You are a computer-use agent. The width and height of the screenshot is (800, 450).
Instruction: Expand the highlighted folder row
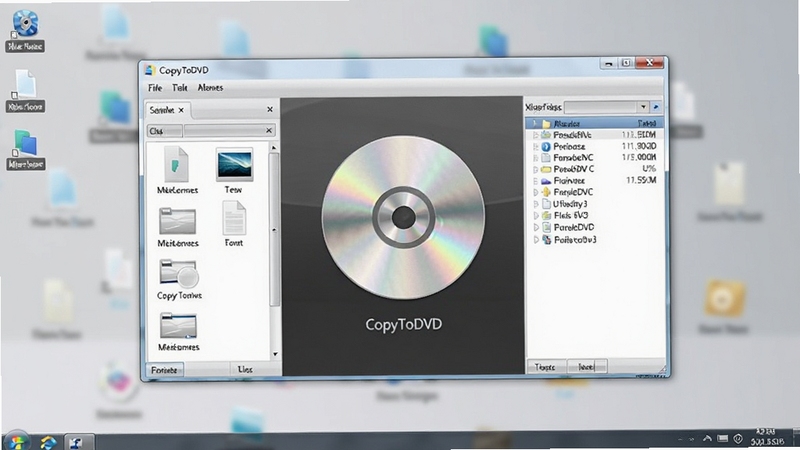click(x=535, y=123)
